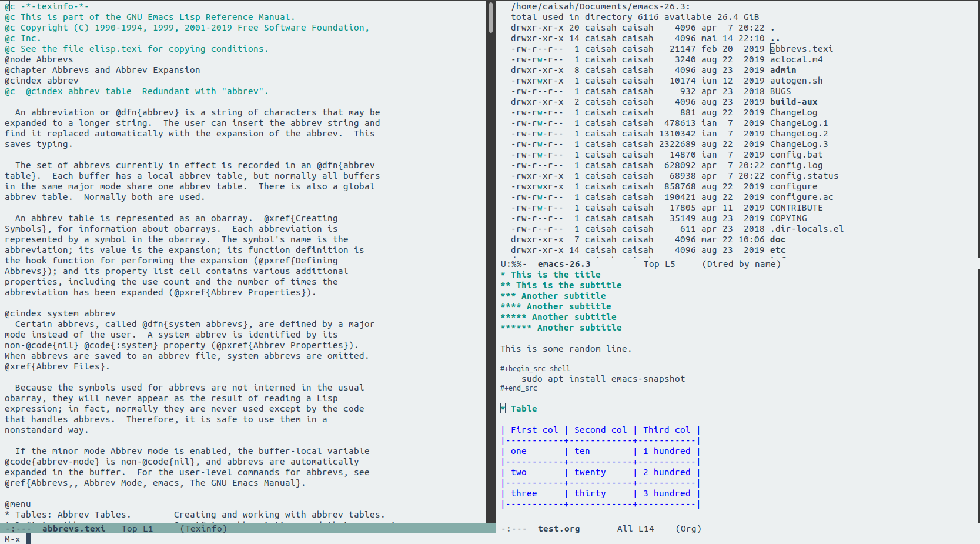Collapse the 'Table' org heading
Screen dimensions: 980x544
[x=519, y=409]
